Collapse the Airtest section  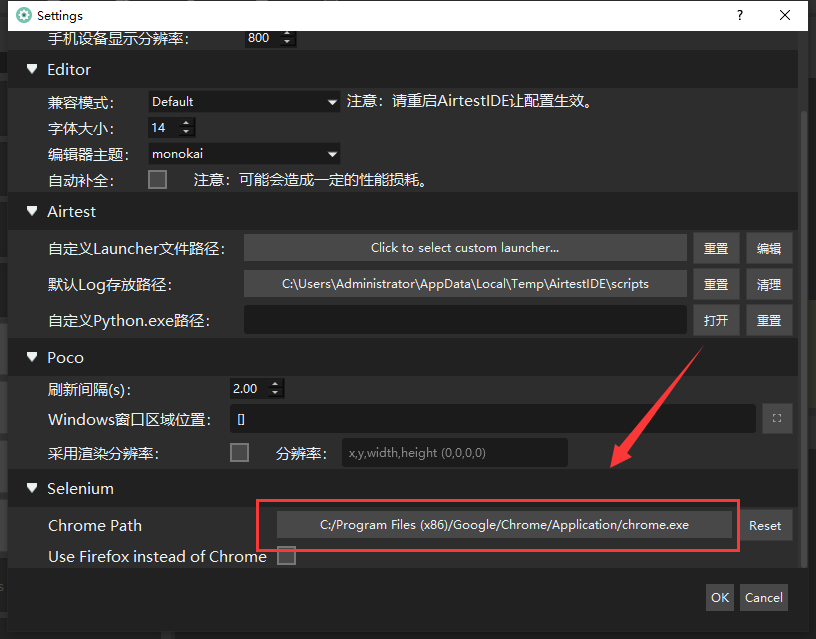click(x=31, y=211)
